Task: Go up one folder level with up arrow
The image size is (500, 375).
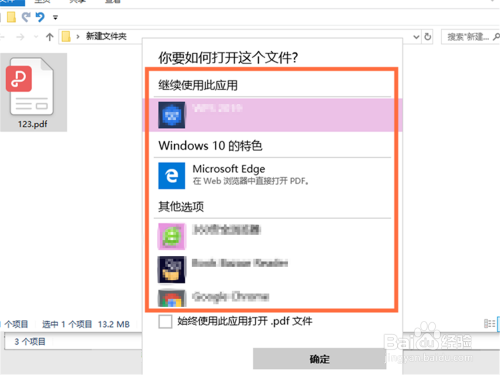Action: point(50,37)
